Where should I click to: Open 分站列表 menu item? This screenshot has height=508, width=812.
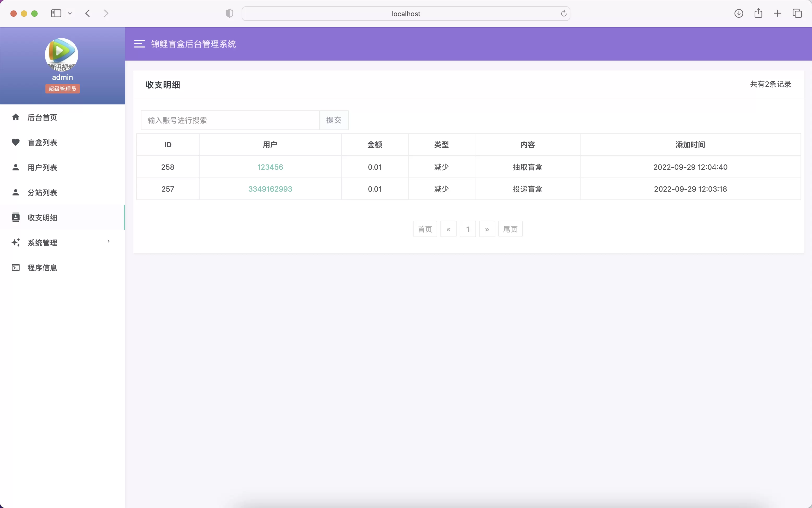[x=62, y=192]
